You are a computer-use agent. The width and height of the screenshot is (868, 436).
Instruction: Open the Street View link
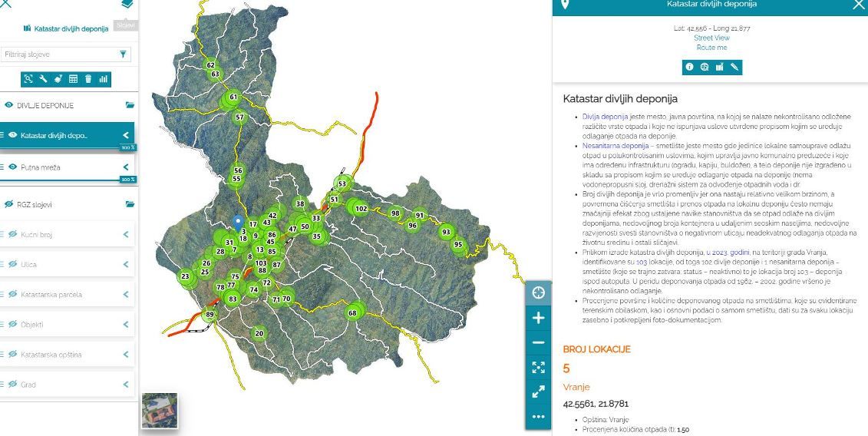coord(711,38)
